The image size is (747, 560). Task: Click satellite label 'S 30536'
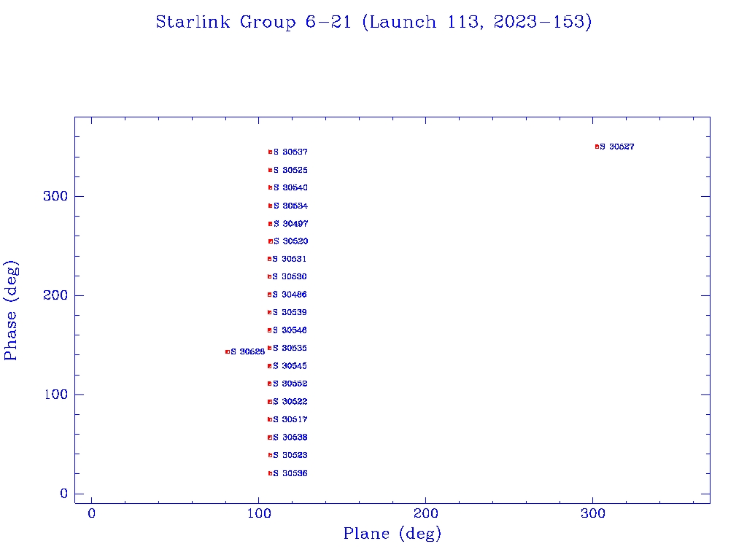click(x=290, y=473)
